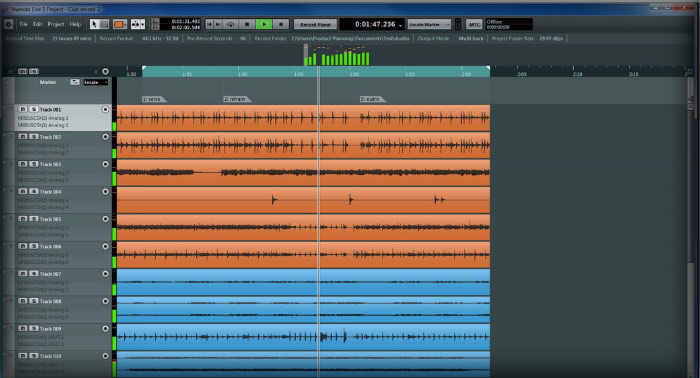Viewport: 700px width, 378px height.
Task: Go to the left locator position
Action: [x=155, y=21]
